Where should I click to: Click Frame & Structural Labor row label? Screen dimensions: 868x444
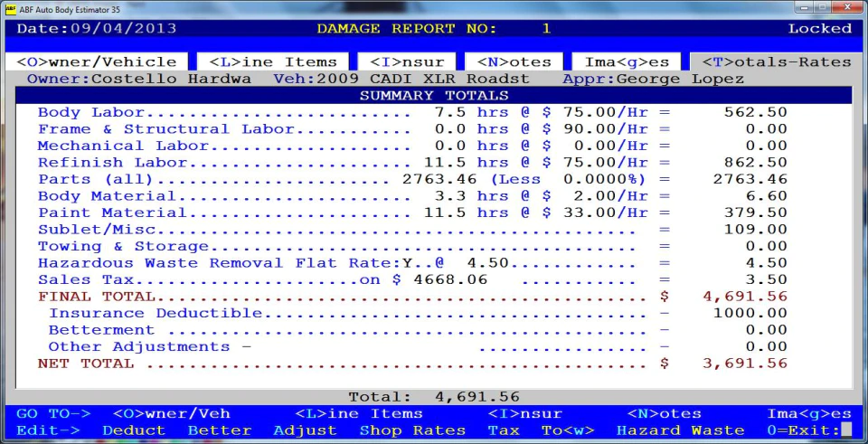[165, 129]
